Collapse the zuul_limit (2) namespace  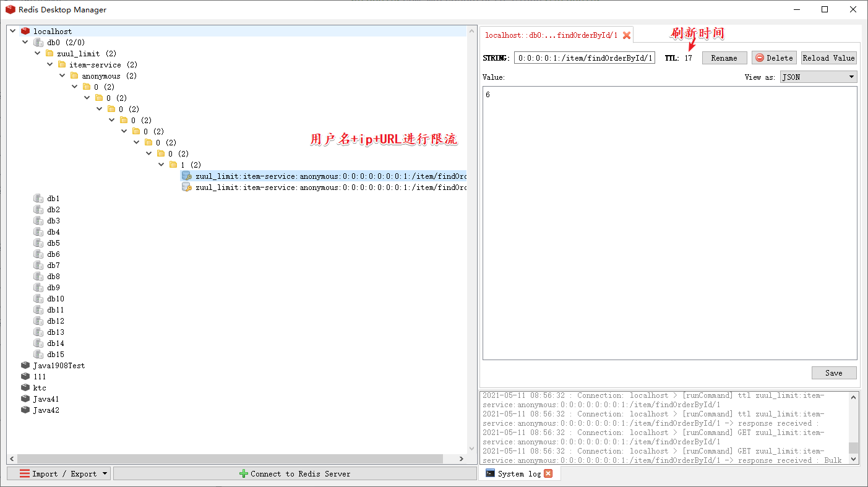(38, 53)
